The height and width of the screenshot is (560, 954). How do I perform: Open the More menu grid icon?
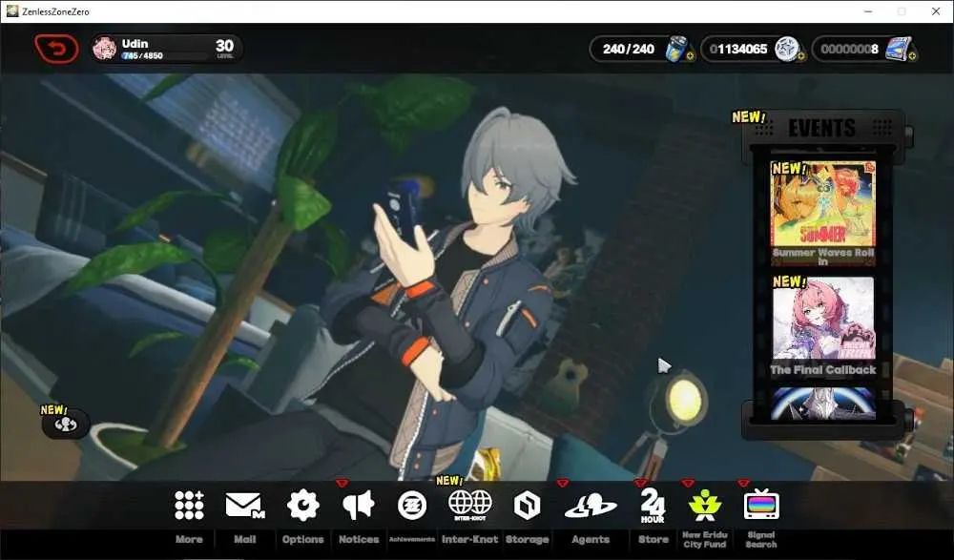pos(189,506)
